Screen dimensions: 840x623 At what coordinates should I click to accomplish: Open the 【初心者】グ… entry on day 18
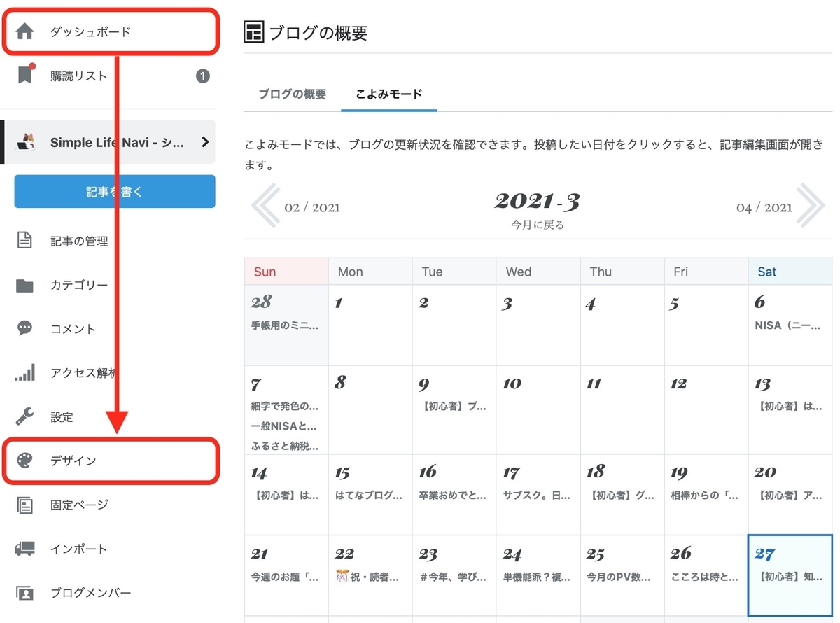pos(620,495)
